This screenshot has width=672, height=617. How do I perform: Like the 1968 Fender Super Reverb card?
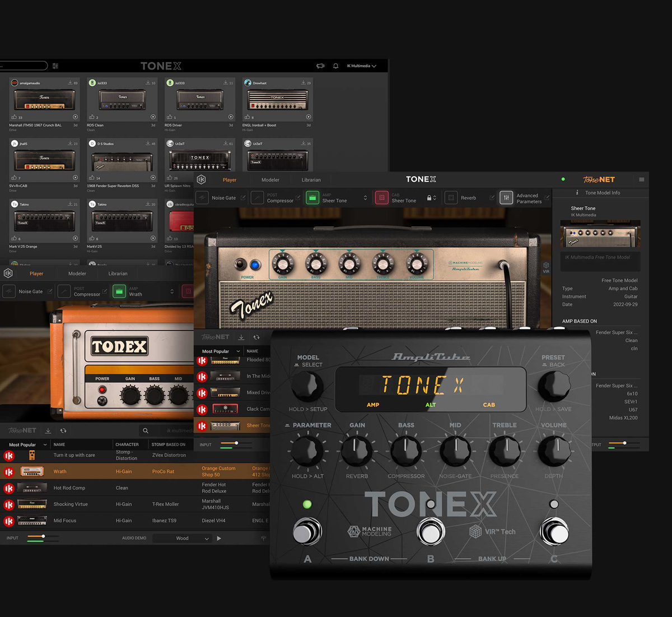[x=92, y=178]
